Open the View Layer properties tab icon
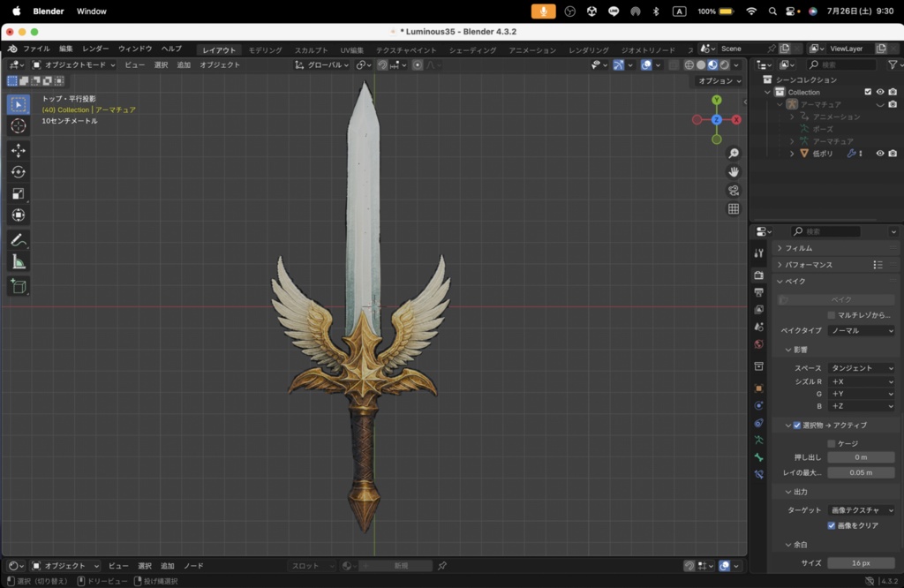 [x=758, y=310]
